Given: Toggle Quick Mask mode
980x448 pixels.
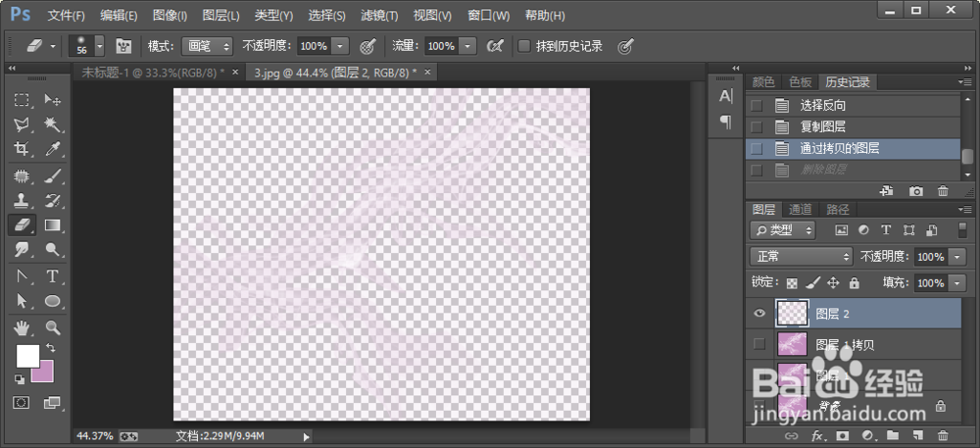Looking at the screenshot, I should [x=22, y=403].
